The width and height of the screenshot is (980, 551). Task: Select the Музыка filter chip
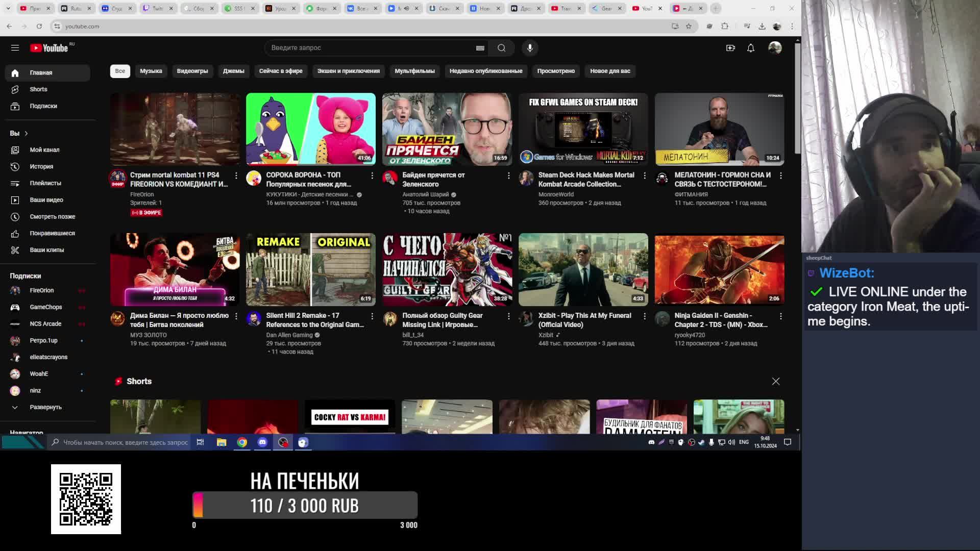[151, 71]
